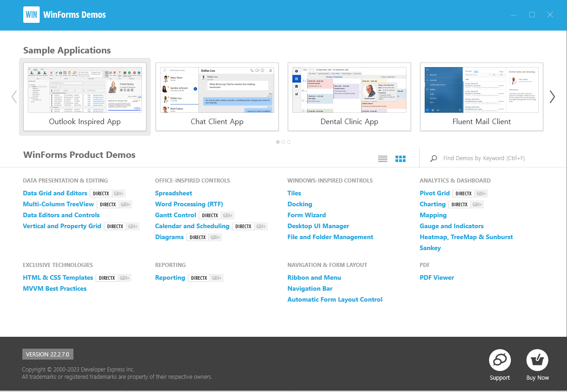The width and height of the screenshot is (567, 392).
Task: Open Desktop UI Manager demo
Action: [318, 226]
